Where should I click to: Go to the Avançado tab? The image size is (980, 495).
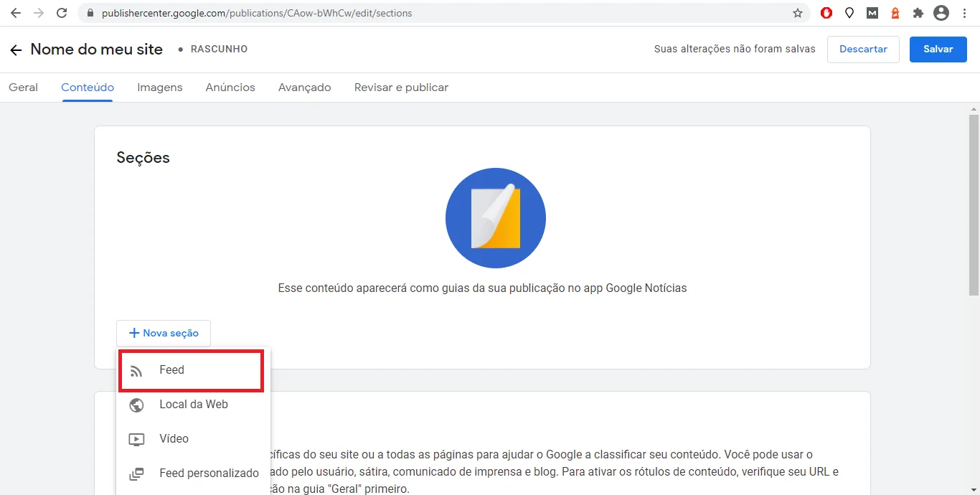coord(305,88)
